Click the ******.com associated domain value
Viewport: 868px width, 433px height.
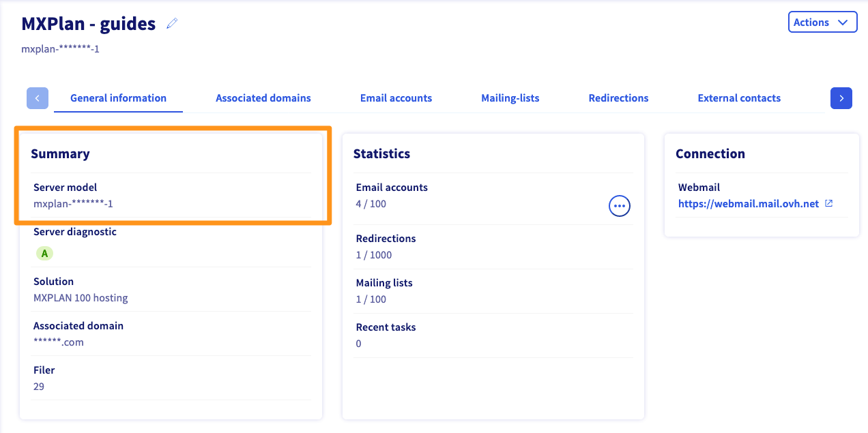click(x=59, y=342)
